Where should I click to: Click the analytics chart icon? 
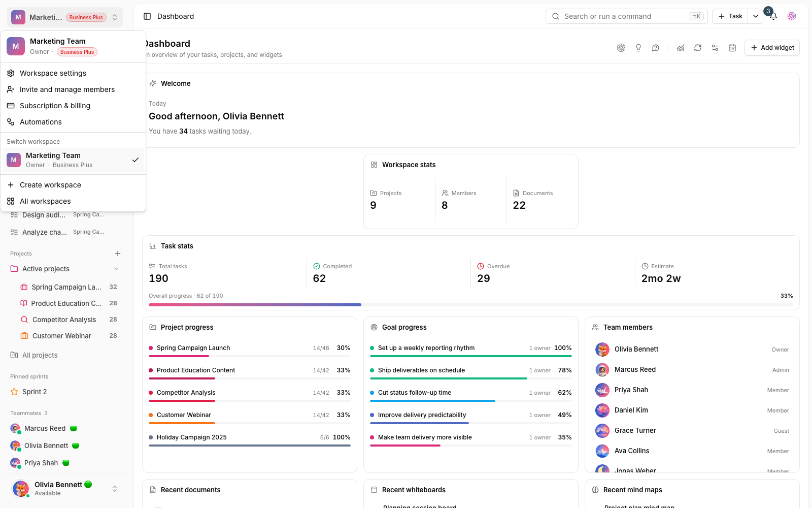(x=681, y=48)
